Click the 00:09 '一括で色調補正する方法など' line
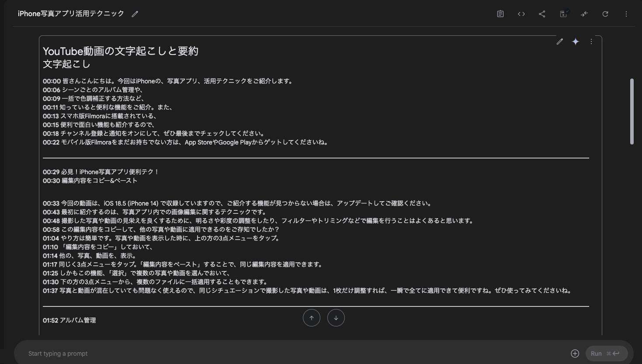The height and width of the screenshot is (364, 642). point(94,99)
